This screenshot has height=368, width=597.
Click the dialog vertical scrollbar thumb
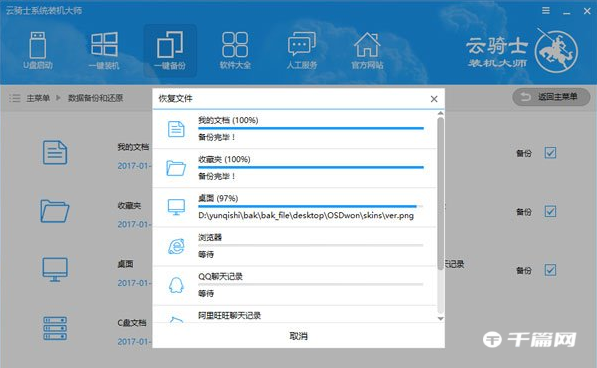point(441,193)
